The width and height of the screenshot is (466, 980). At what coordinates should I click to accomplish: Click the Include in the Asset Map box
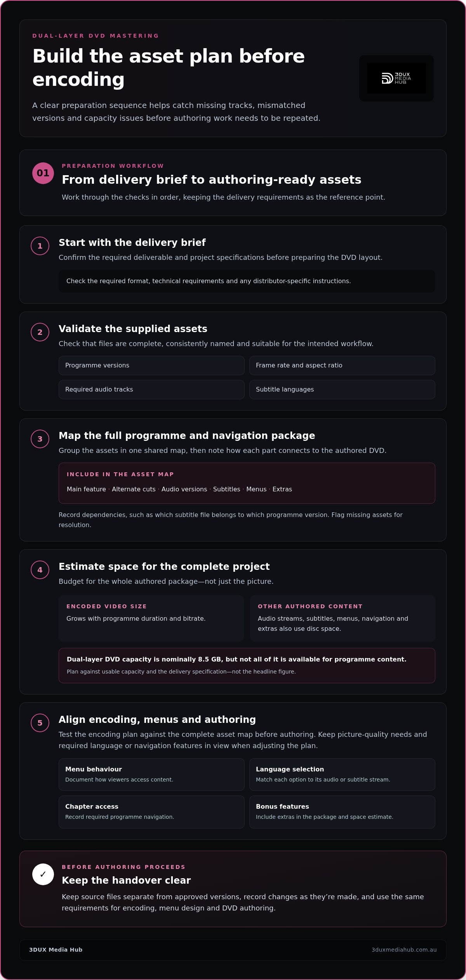click(247, 483)
